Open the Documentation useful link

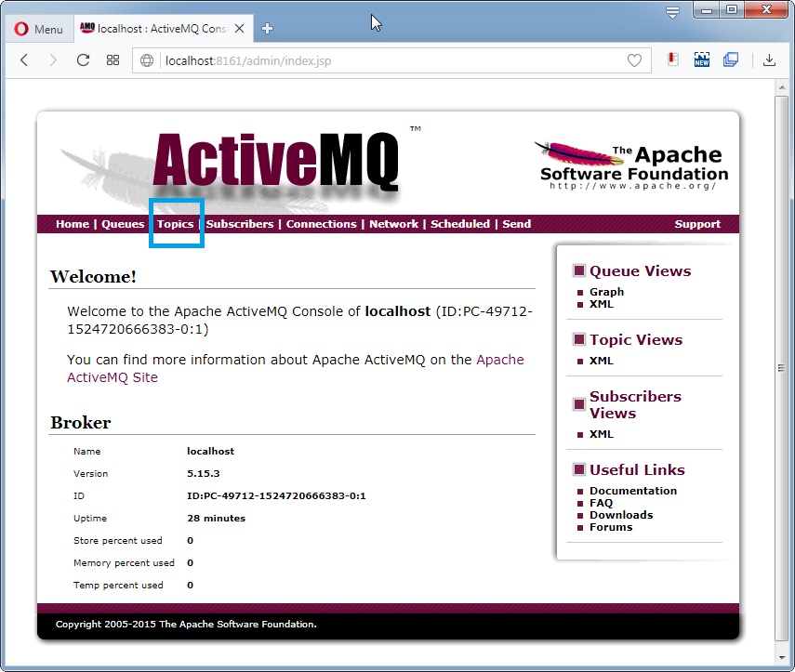click(633, 491)
